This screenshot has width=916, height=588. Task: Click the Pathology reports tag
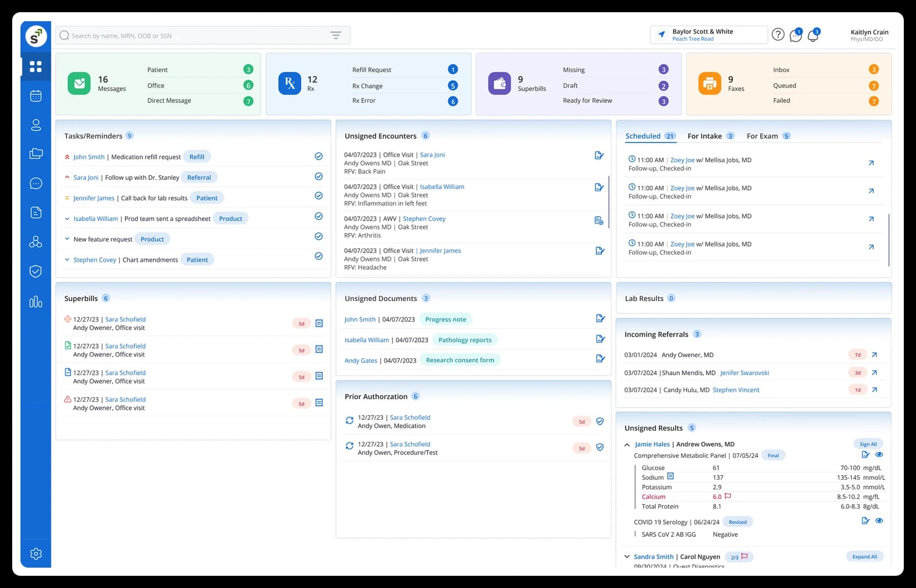click(x=465, y=340)
